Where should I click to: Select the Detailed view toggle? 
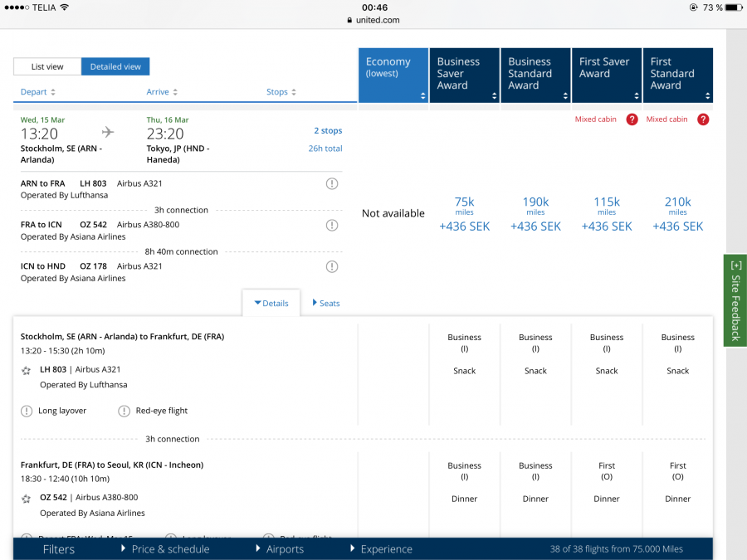tap(115, 67)
